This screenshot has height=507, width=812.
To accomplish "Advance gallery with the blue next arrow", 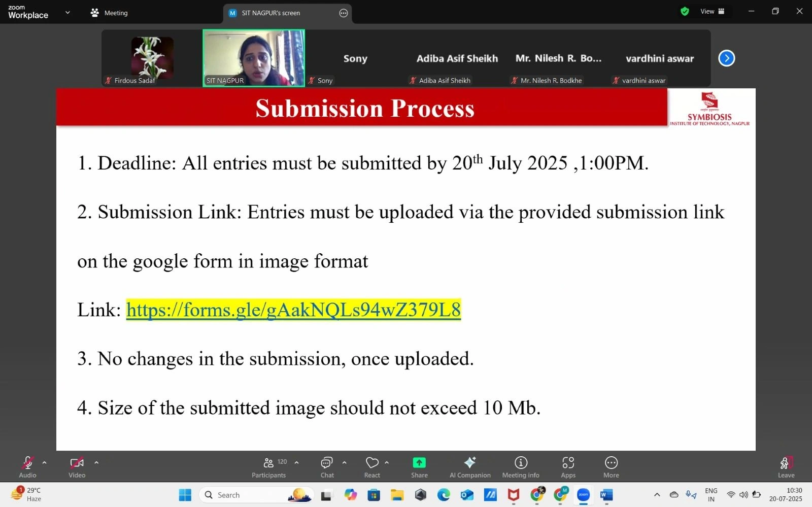I will pyautogui.click(x=727, y=58).
